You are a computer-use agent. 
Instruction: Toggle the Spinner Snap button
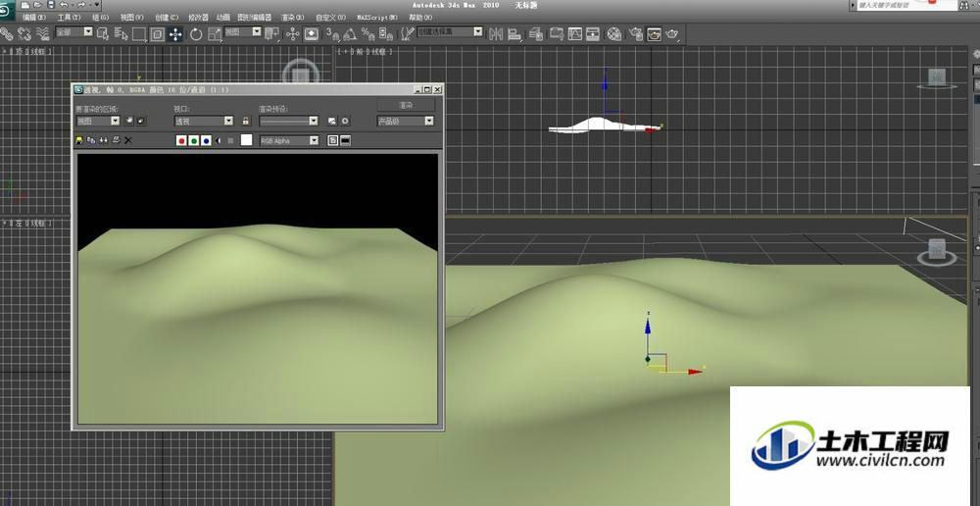(x=386, y=33)
